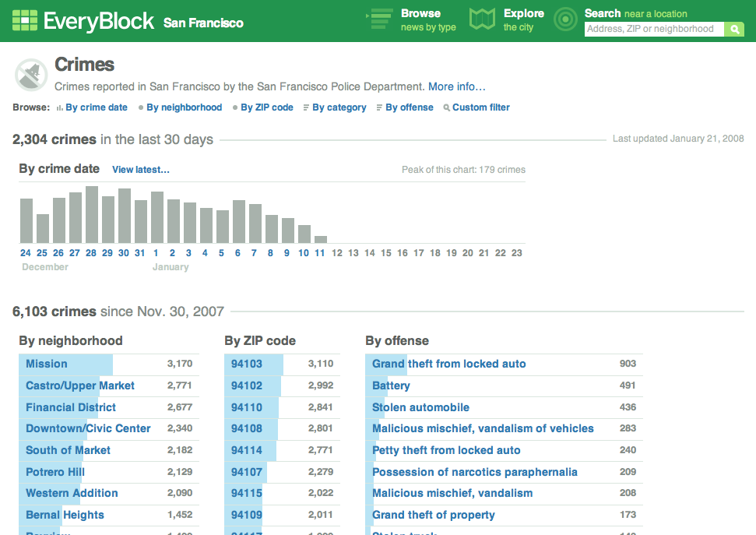
Task: Open Grand theft from locked auto offense
Action: [448, 364]
